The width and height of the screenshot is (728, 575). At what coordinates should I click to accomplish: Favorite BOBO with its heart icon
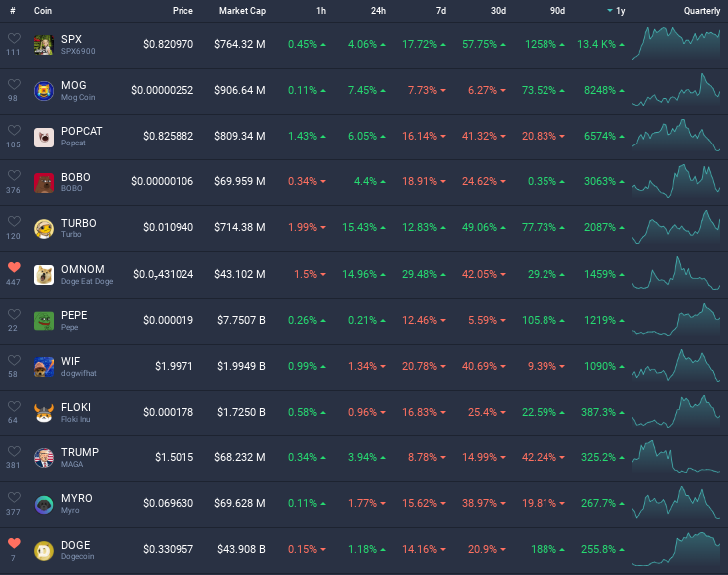pyautogui.click(x=14, y=175)
